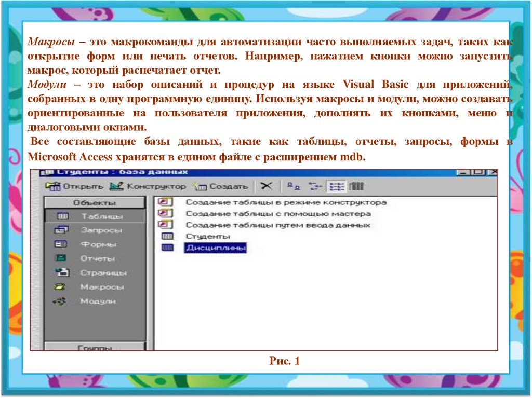Click the Создать toolbar button
Screen dimensions: 532x398
[x=220, y=186]
